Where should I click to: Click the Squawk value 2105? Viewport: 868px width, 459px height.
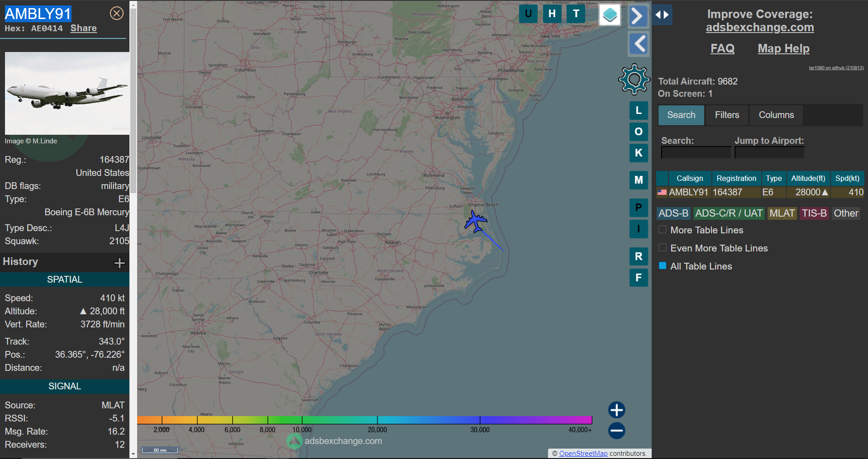click(119, 241)
